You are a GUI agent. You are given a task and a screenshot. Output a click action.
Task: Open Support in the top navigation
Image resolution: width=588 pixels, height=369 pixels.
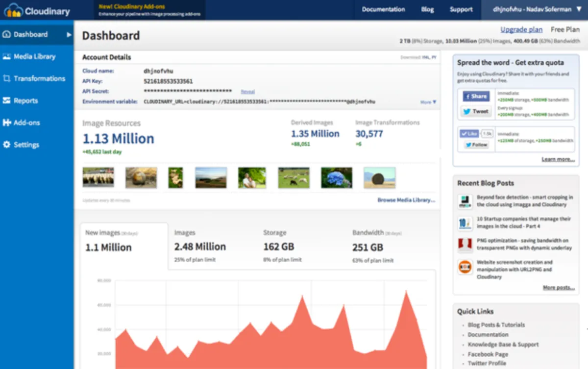tap(461, 9)
